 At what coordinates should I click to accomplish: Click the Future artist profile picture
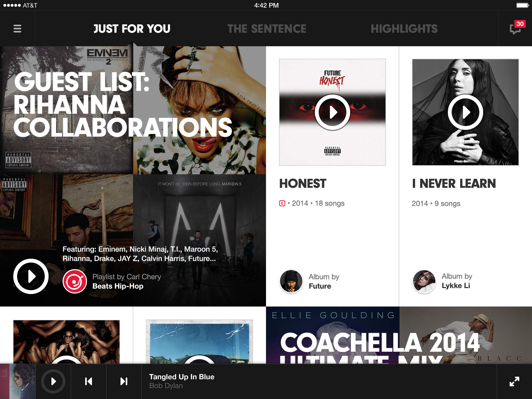(291, 280)
